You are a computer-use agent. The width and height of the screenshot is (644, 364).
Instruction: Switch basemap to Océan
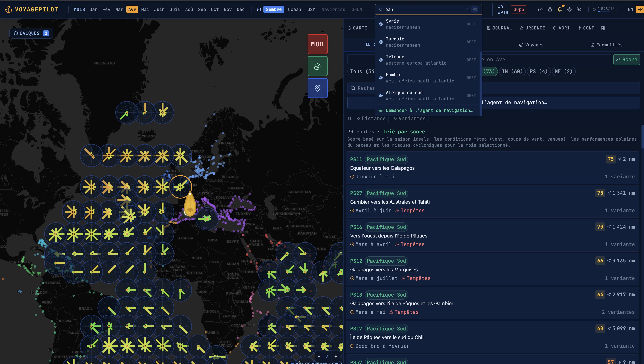294,10
